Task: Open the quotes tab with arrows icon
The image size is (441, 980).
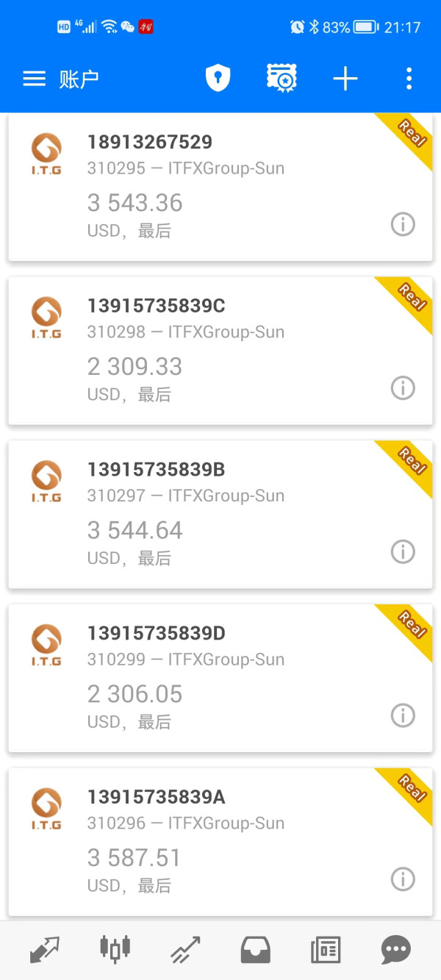Action: pos(44,950)
